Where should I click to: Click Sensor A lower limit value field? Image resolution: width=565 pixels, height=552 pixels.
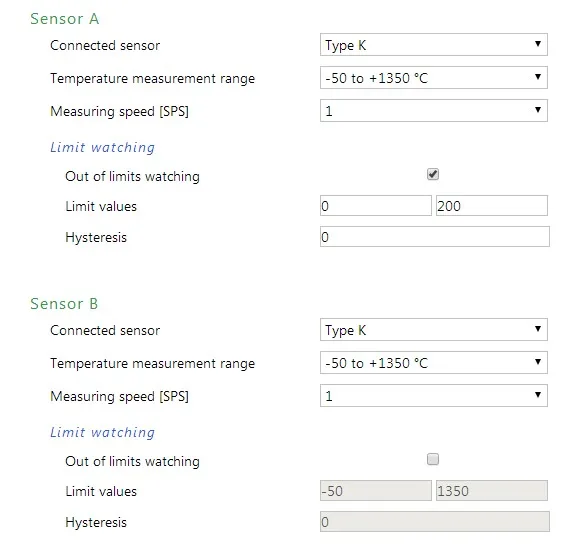click(375, 206)
